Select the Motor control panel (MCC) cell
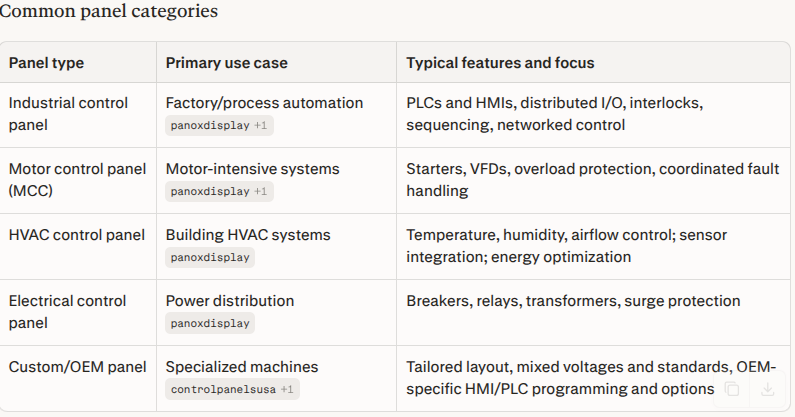 coord(77,179)
